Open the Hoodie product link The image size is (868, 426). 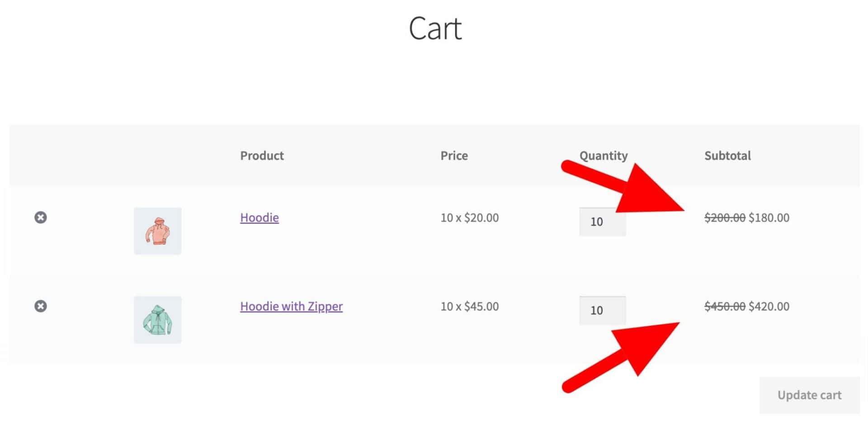(x=259, y=218)
